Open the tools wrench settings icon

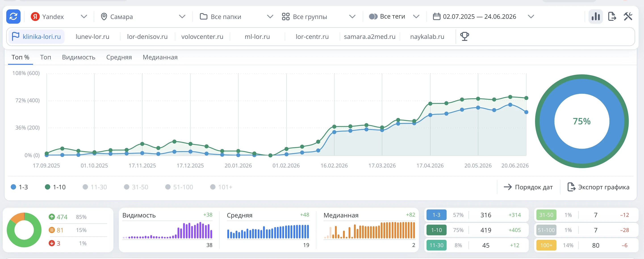pyautogui.click(x=628, y=17)
